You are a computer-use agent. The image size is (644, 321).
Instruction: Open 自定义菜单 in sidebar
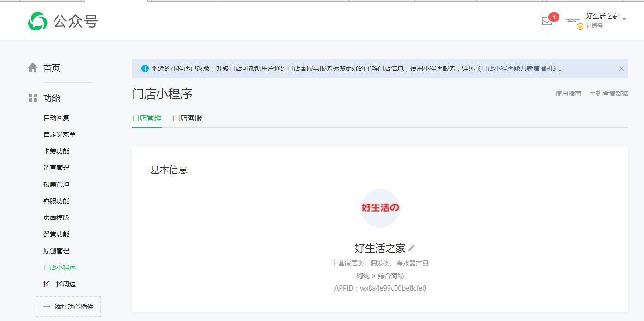click(x=60, y=134)
